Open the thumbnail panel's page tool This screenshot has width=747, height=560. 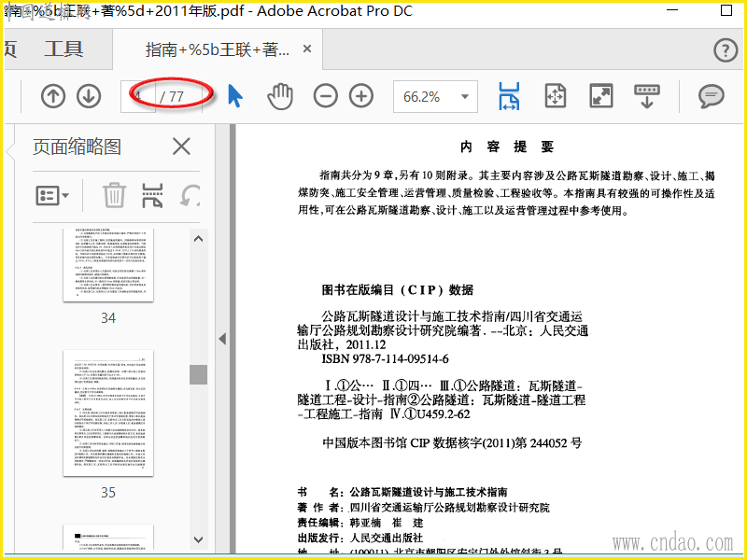(152, 195)
